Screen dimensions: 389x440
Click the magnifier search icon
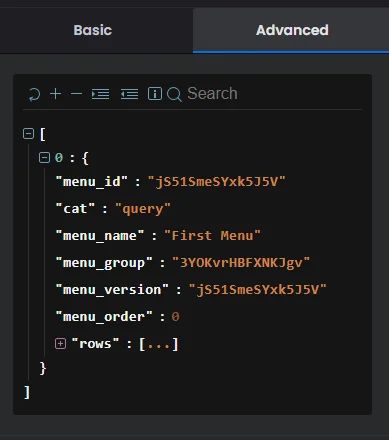[174, 94]
